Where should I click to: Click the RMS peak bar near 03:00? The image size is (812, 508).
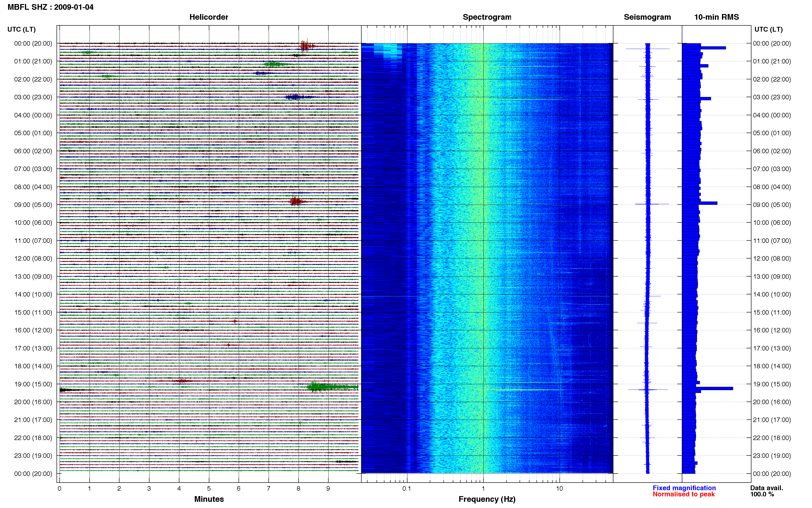pyautogui.click(x=697, y=98)
